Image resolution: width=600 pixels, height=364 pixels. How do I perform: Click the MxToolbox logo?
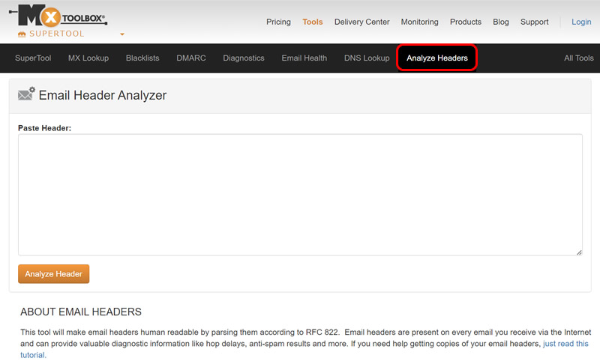62,16
